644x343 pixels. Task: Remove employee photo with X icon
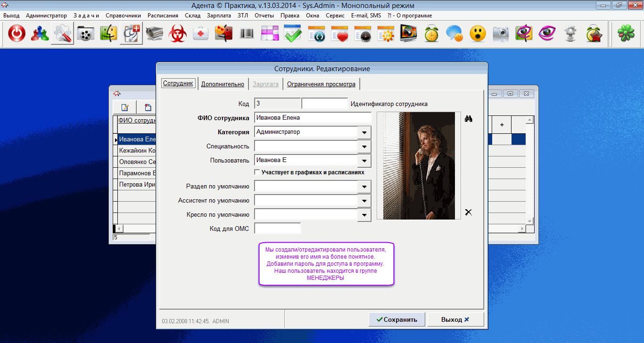[468, 212]
